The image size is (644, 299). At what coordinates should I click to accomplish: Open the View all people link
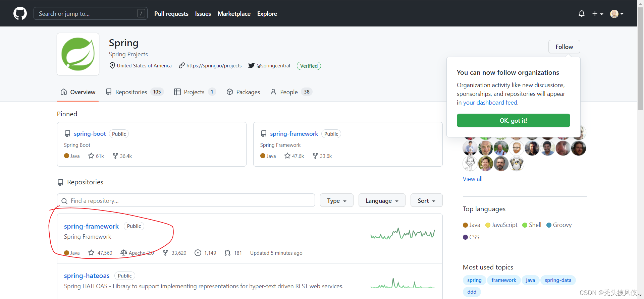click(x=473, y=179)
